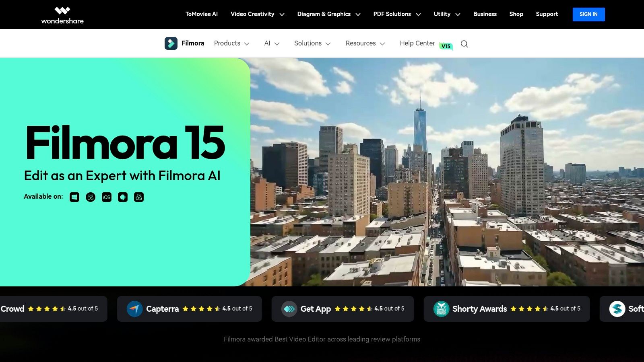Open the ToMoviee AI menu item

point(201,14)
